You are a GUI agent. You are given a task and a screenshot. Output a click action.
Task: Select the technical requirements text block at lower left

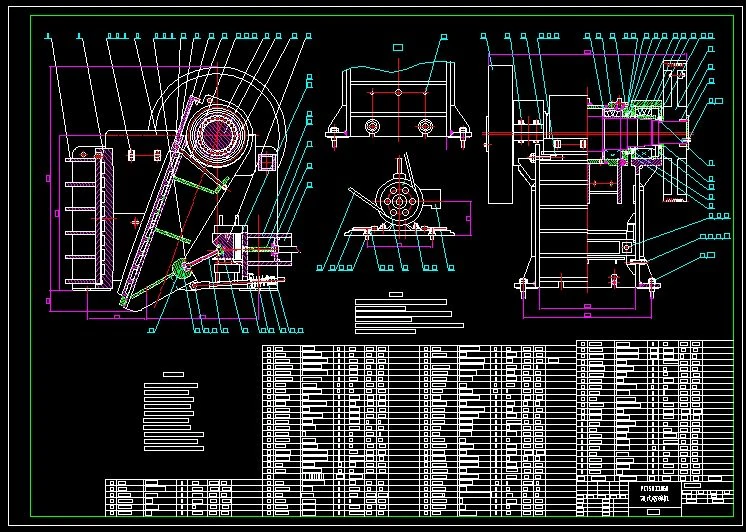[174, 412]
